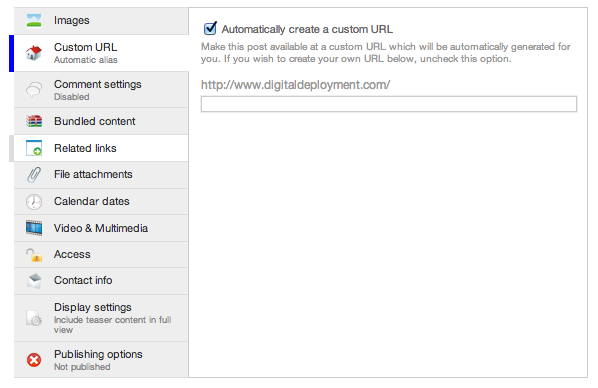
Task: Click the speech bubble Comment settings icon
Action: click(x=34, y=90)
